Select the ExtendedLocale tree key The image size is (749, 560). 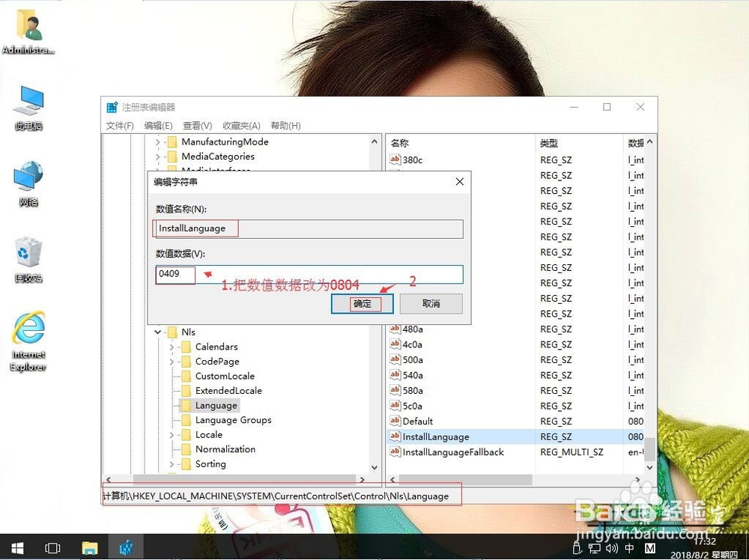228,391
